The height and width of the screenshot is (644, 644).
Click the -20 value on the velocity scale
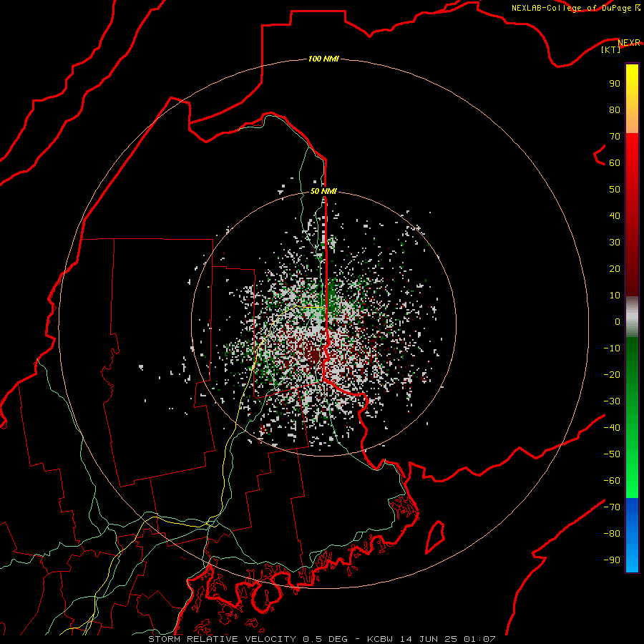pyautogui.click(x=612, y=375)
